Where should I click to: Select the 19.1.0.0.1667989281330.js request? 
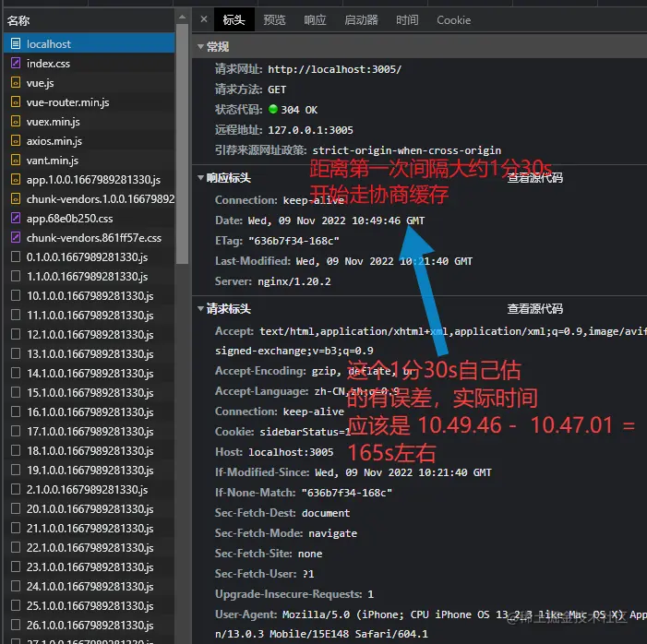(90, 471)
